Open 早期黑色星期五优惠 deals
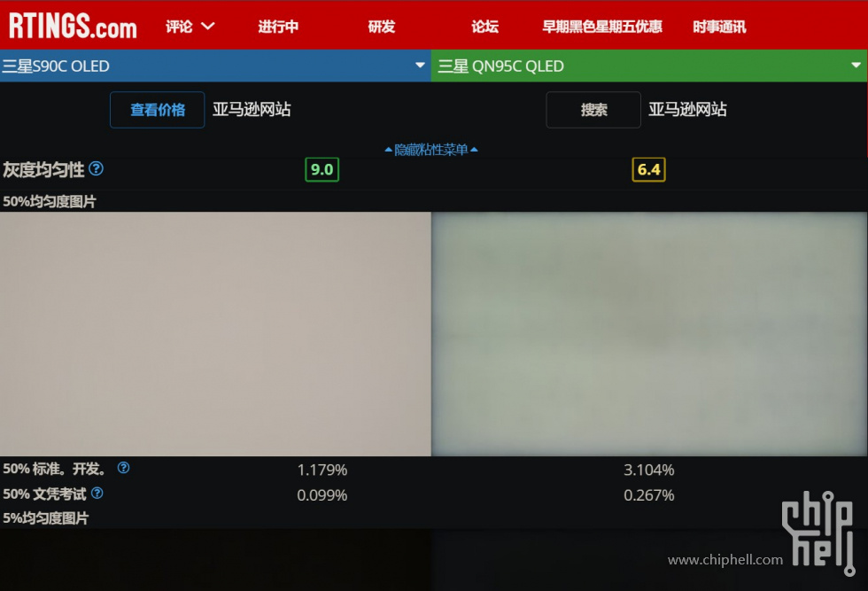Screen dimensions: 868x591 601,27
